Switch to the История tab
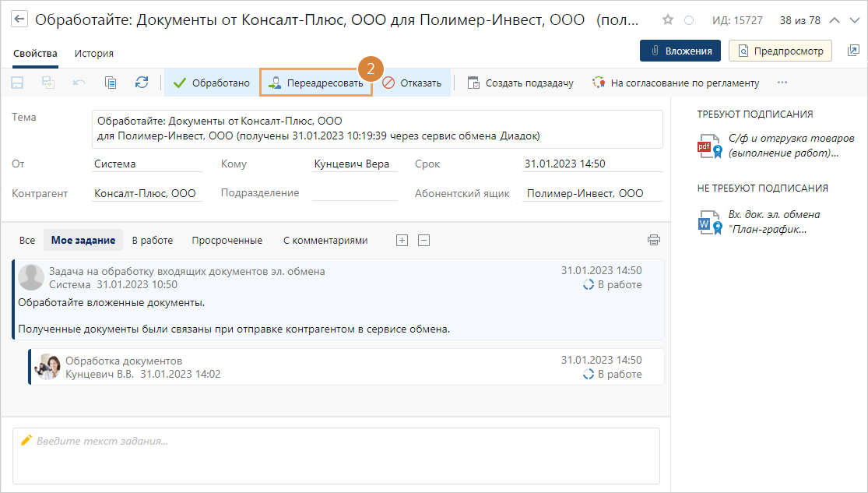Viewport: 868px width, 493px height. [x=93, y=53]
